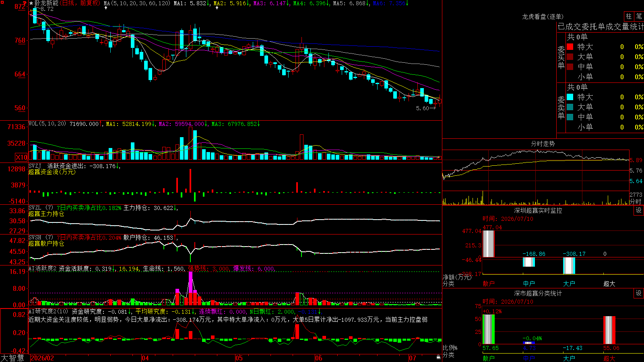
Task: Click the magenta MA3: 6.147 value
Action: tap(271, 3)
